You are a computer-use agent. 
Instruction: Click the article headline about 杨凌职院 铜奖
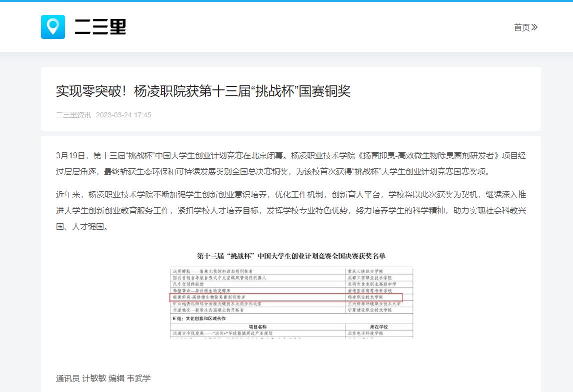pyautogui.click(x=203, y=91)
